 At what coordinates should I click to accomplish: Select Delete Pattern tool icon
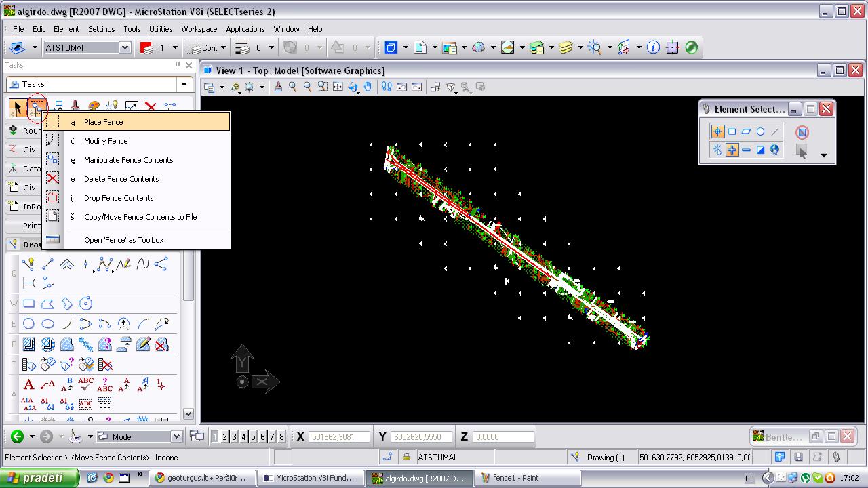pyautogui.click(x=161, y=344)
